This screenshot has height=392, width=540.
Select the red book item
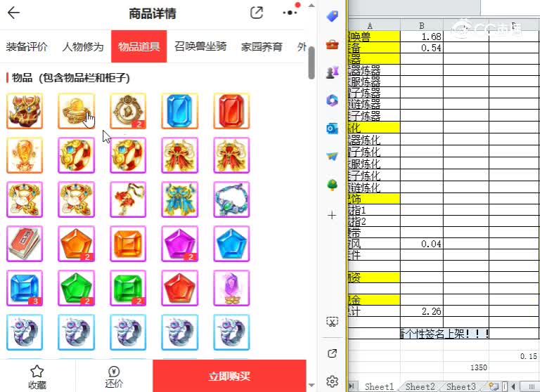(x=25, y=244)
